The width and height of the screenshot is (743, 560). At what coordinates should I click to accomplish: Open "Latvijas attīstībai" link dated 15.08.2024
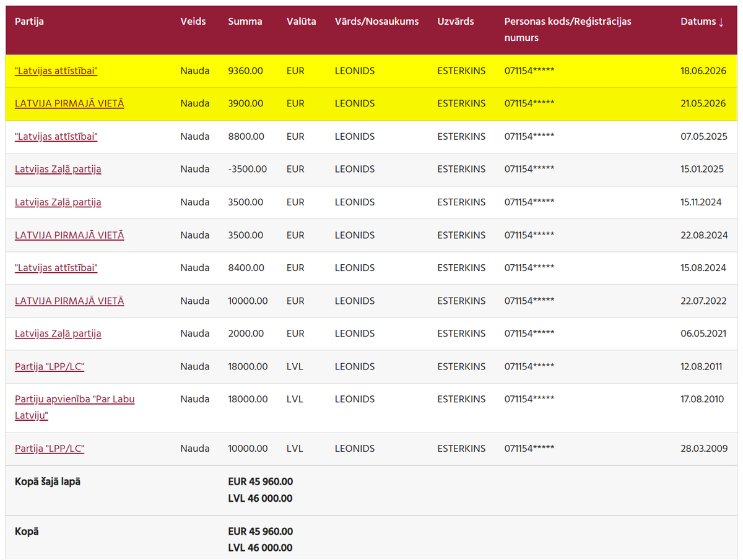(56, 268)
